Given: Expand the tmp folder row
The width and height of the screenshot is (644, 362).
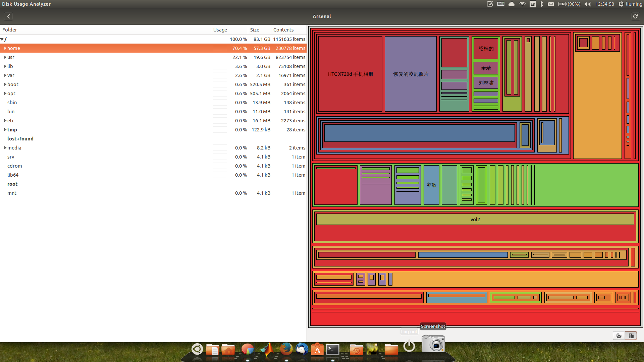Looking at the screenshot, I should click(5, 130).
